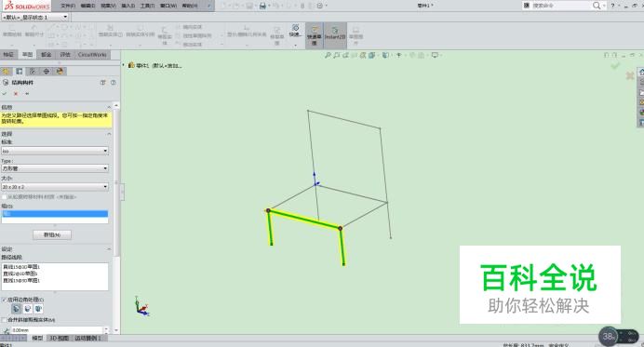Collapse the information section chevron

click(x=109, y=107)
